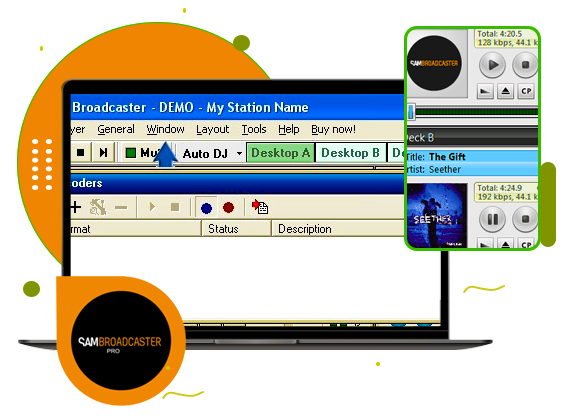Play the upper deck track
This screenshot has height=420, width=570.
(493, 65)
